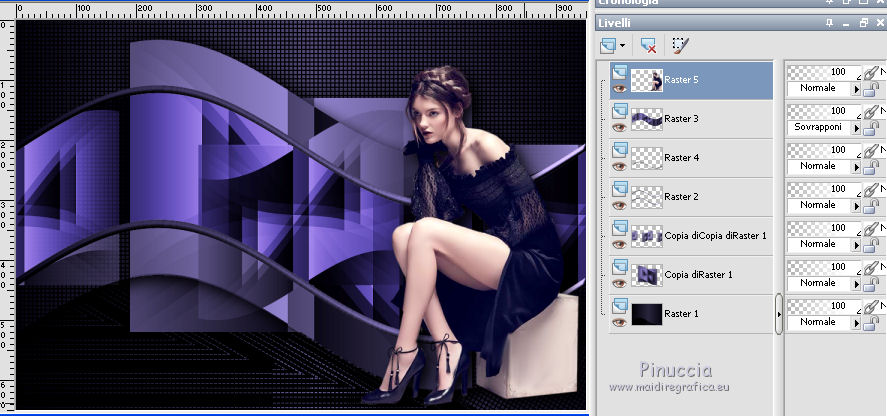
Task: Click opacity slider of Copia diRaster 1
Action: click(824, 267)
